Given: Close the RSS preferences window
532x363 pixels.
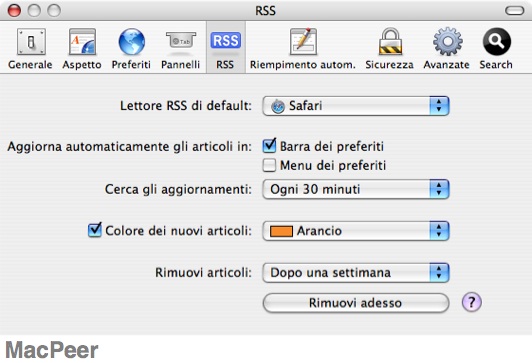Looking at the screenshot, I should click(x=14, y=11).
